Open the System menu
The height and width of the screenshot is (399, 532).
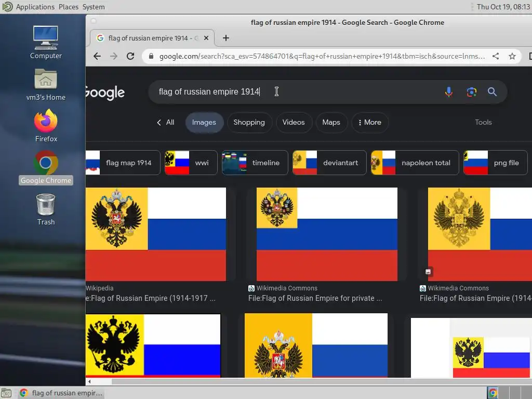pyautogui.click(x=94, y=7)
